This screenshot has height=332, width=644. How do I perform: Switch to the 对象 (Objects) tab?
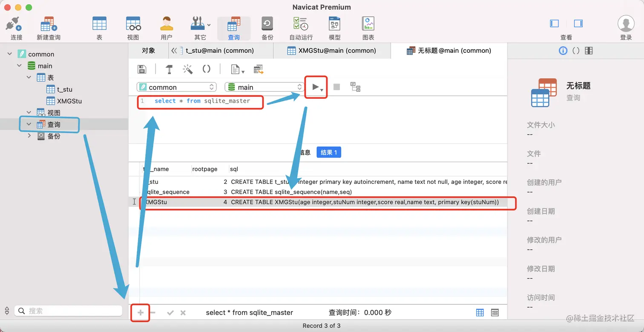148,51
